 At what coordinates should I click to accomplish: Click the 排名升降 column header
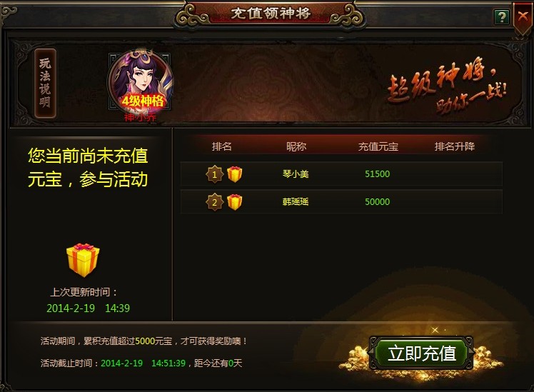pos(455,146)
